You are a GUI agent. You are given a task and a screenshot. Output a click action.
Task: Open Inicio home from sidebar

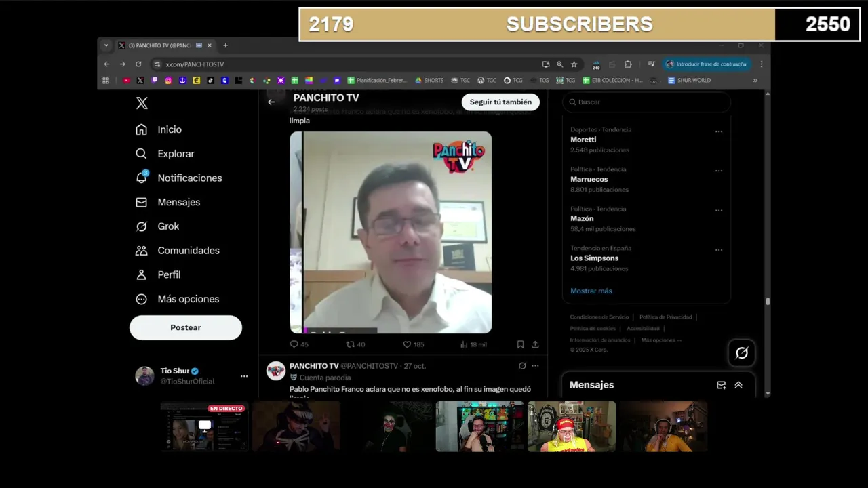[159, 129]
